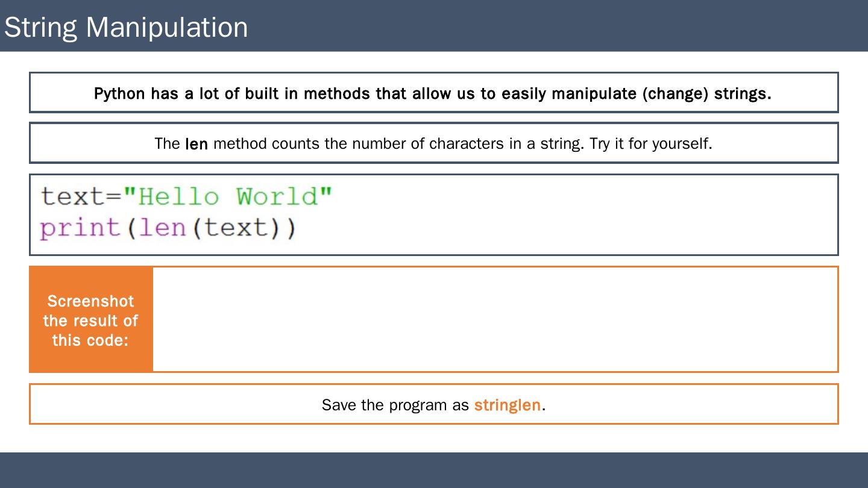Viewport: 868px width, 488px height.
Task: Click the dark blue footer bar
Action: pyautogui.click(x=434, y=470)
